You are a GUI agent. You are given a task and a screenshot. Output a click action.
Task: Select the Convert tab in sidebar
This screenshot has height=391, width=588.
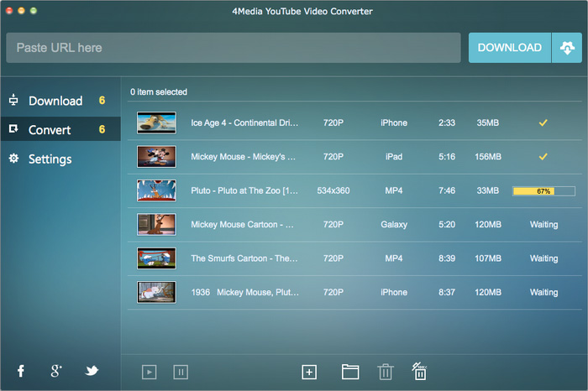(50, 130)
